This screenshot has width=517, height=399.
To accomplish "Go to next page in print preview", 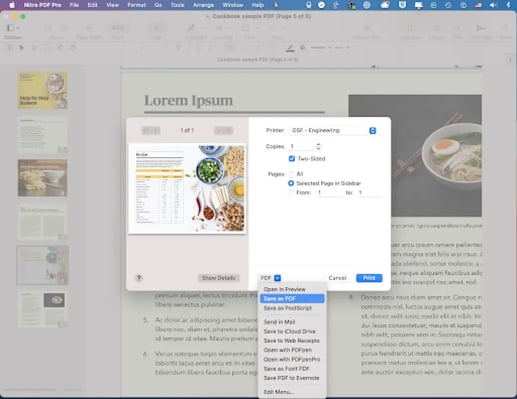I will tap(223, 130).
